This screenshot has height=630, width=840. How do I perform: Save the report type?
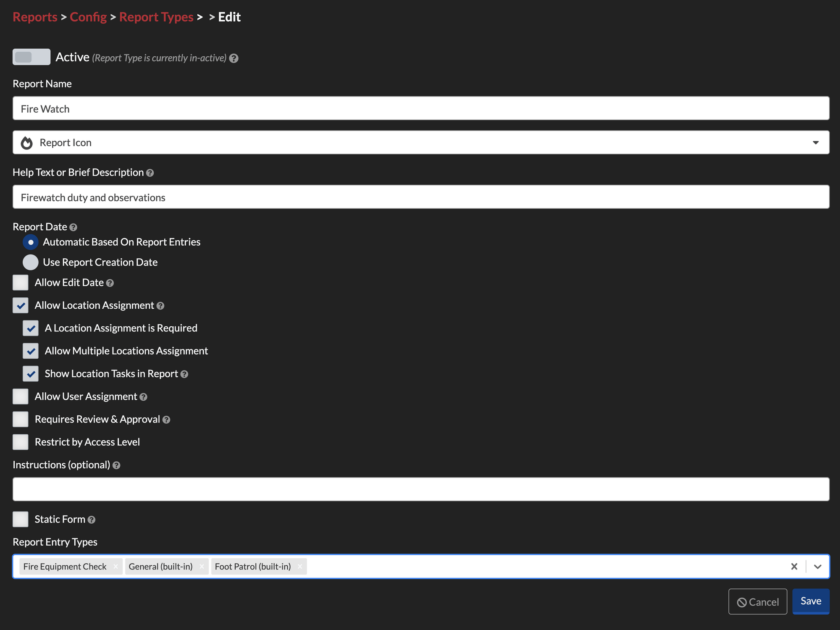pyautogui.click(x=811, y=601)
